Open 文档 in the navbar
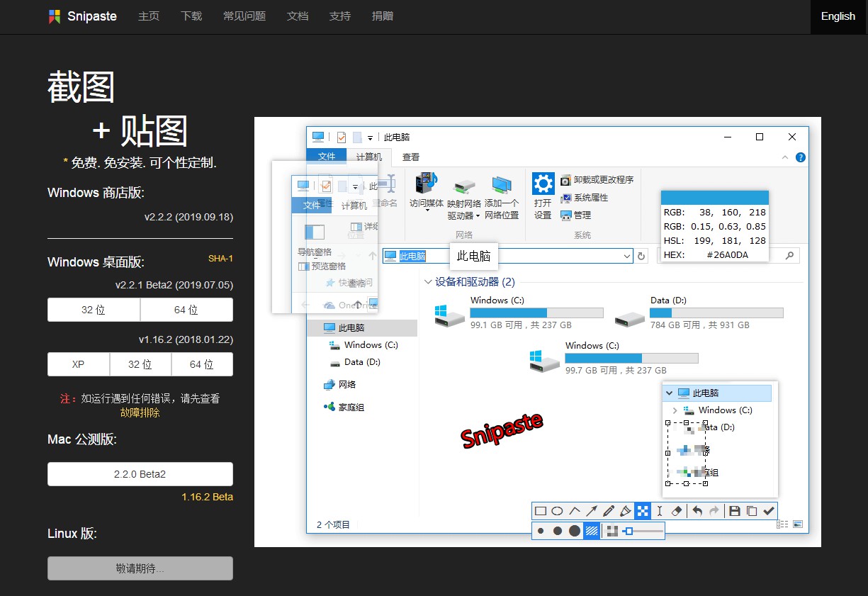The image size is (868, 596). tap(298, 16)
